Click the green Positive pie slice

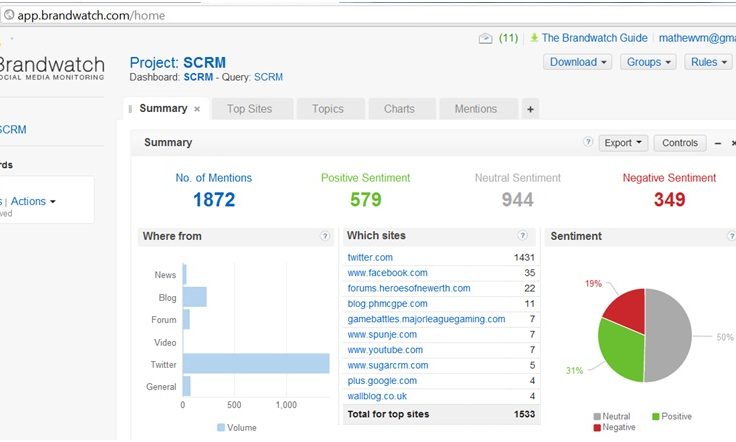(x=621, y=351)
